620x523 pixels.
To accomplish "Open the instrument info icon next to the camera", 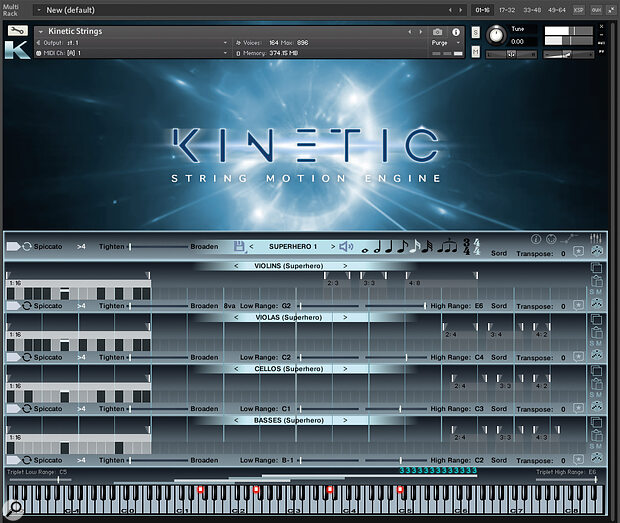I will click(x=456, y=32).
